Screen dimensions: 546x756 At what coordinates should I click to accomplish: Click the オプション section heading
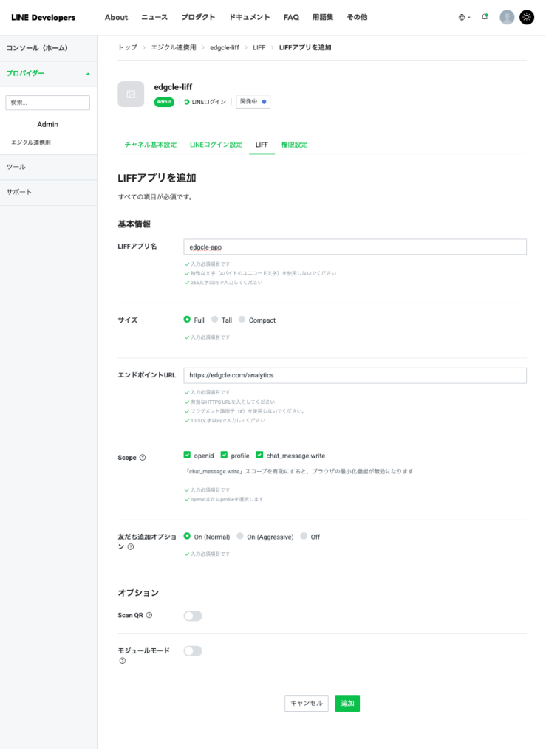138,593
